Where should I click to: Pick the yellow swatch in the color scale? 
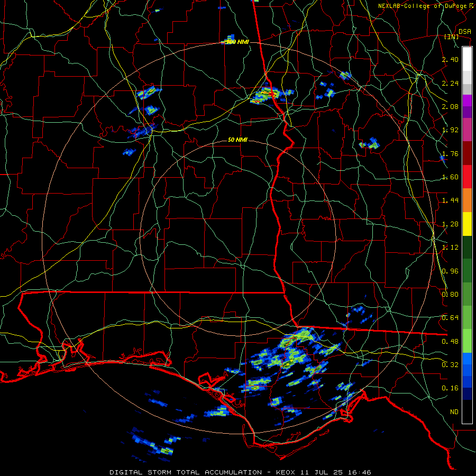coord(467,224)
